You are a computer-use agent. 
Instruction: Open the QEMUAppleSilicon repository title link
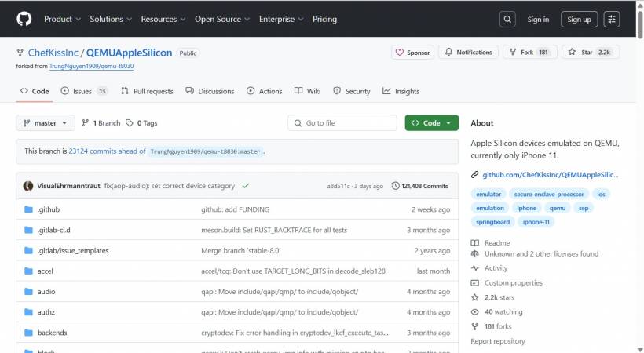(x=129, y=53)
